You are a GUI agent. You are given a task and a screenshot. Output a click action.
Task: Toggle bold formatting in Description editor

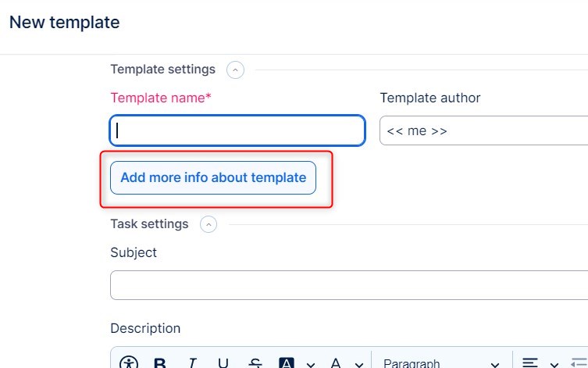click(160, 363)
